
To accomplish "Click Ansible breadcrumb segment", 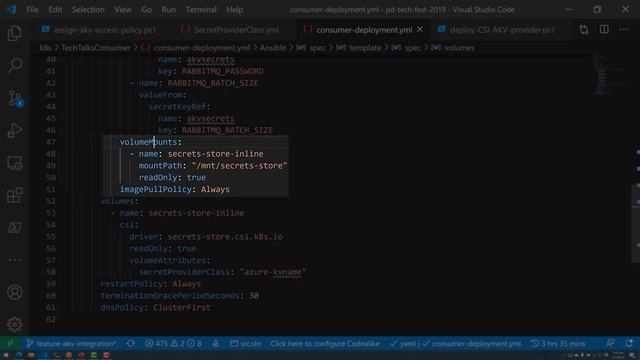I will (273, 48).
